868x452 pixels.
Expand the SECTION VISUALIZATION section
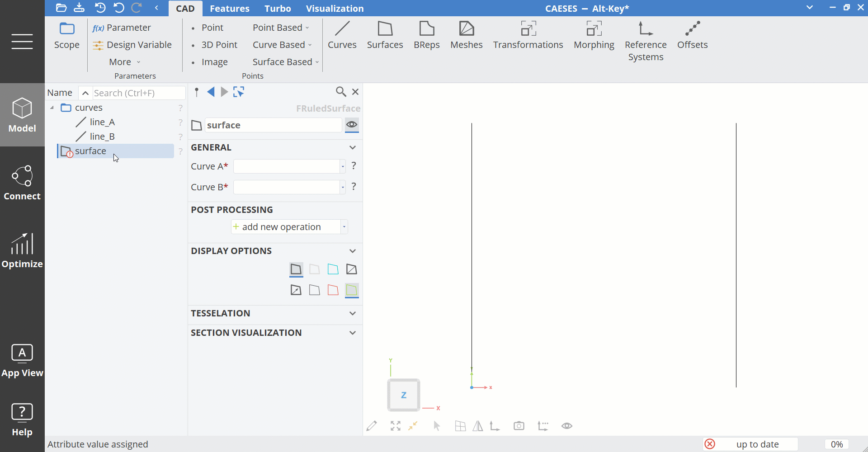[353, 333]
